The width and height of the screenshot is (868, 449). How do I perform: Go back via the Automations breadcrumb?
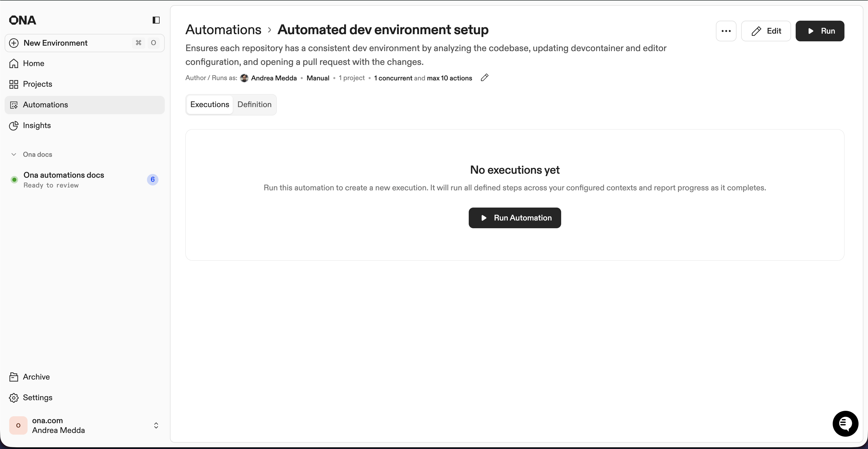pyautogui.click(x=223, y=29)
